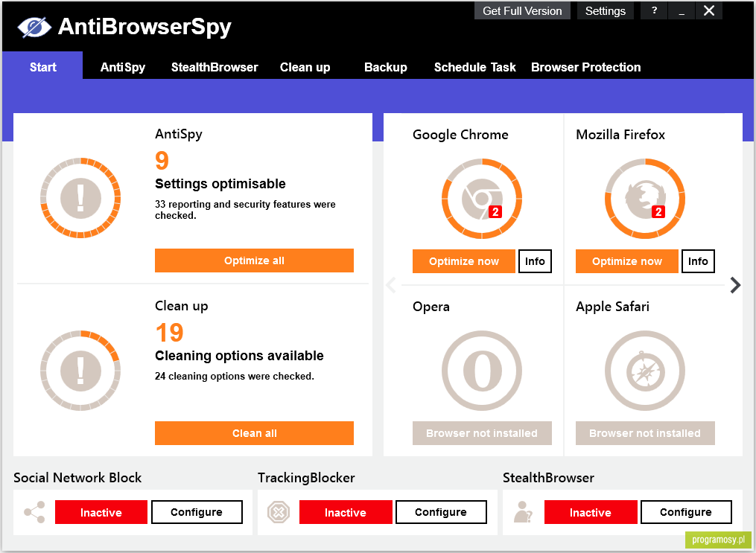
Task: Click the Clean all button
Action: click(x=254, y=433)
